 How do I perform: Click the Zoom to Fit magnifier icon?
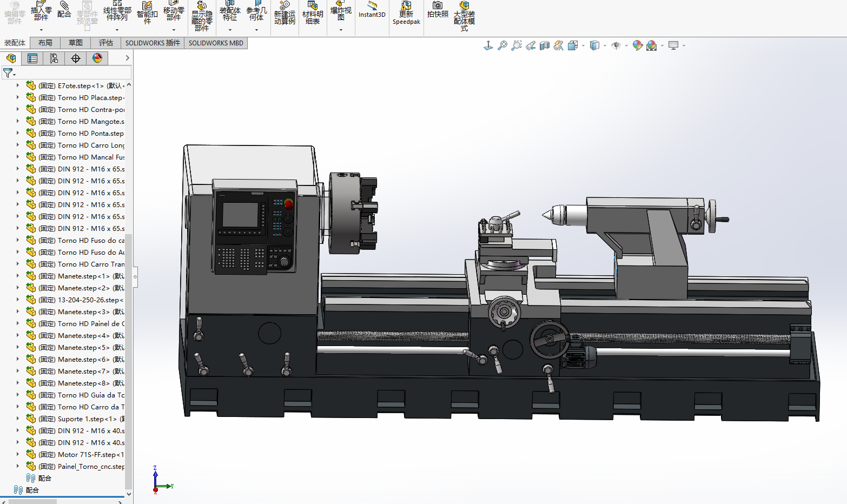click(x=502, y=46)
